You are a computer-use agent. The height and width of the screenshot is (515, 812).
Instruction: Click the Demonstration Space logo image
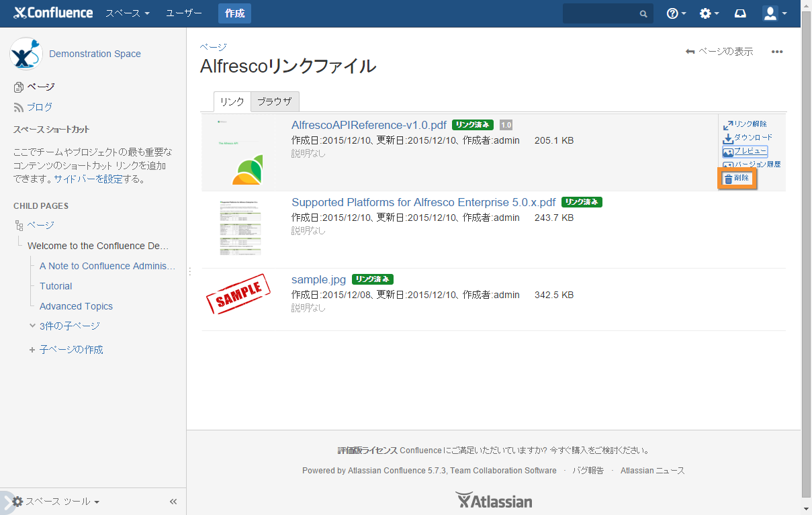tap(26, 54)
